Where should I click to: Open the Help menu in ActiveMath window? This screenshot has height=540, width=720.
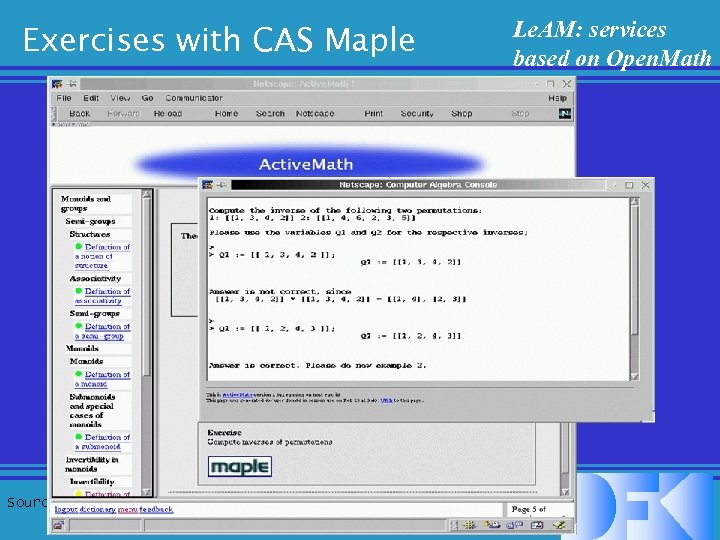(x=557, y=98)
